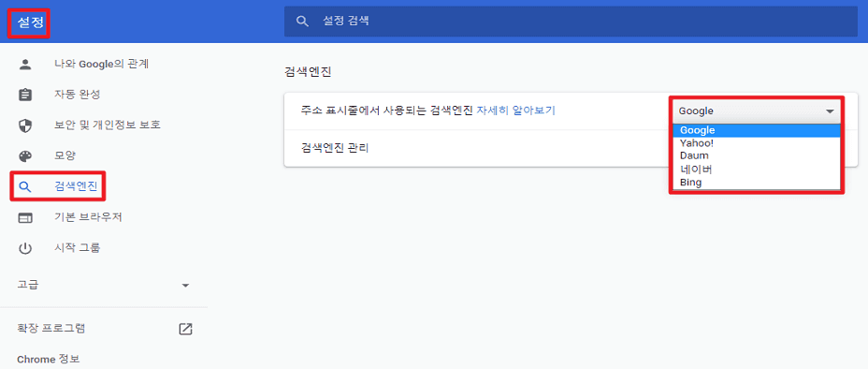Click the palette icon for 모양

(x=25, y=156)
